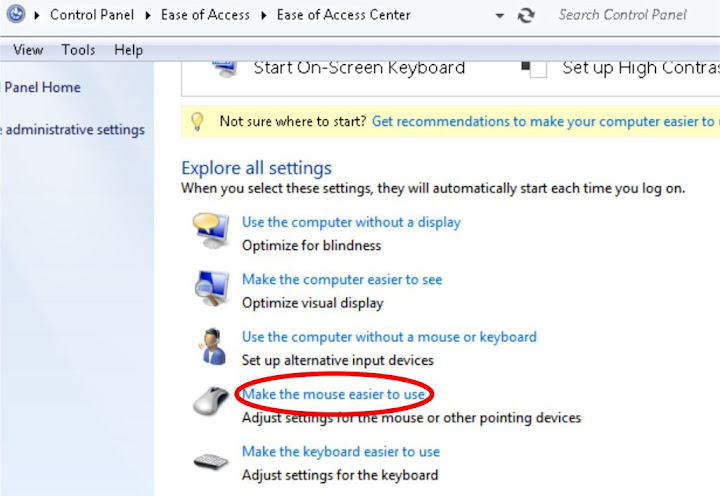Start On-Screen Keyboard

click(359, 68)
